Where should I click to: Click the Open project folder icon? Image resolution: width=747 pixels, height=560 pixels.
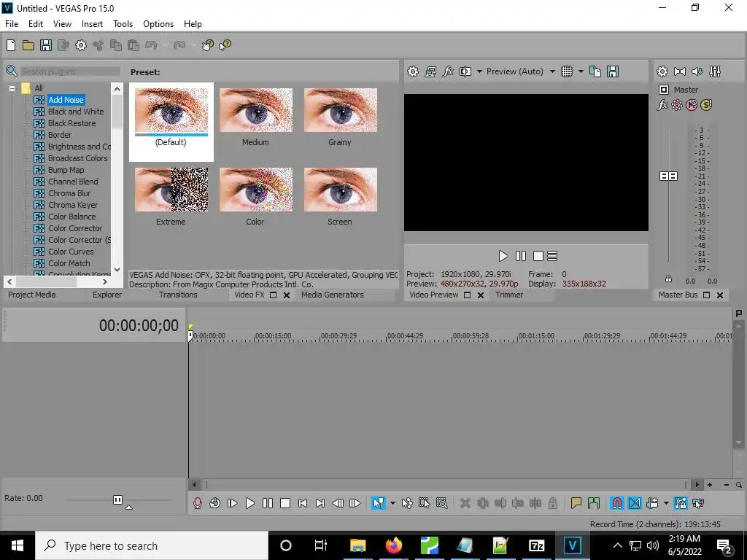tap(28, 45)
